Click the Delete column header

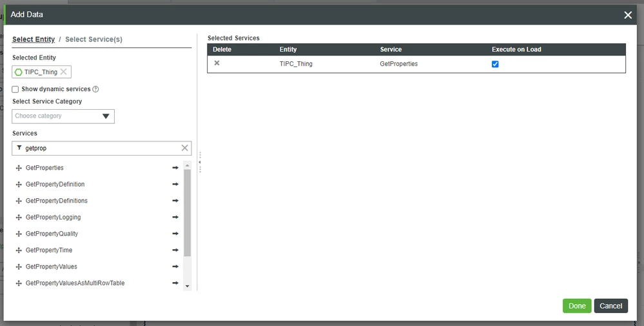point(222,49)
